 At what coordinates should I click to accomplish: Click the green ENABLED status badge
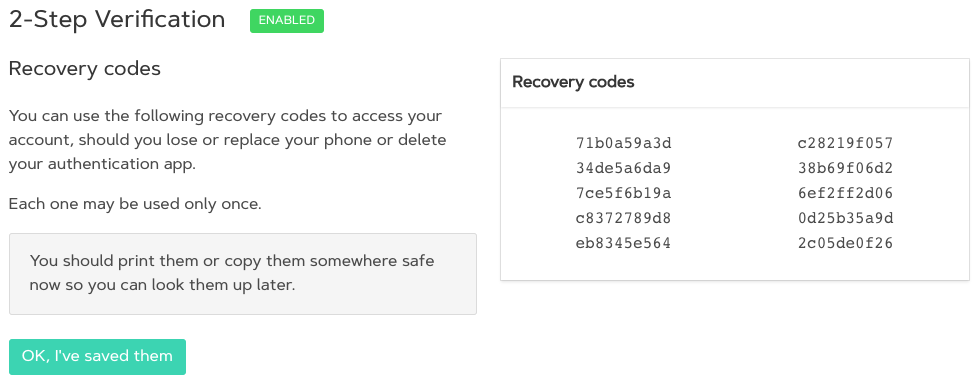(x=287, y=21)
